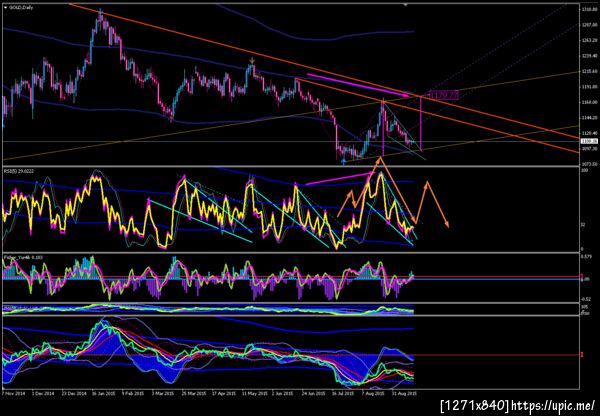Click the 1144.20 price scale label
Image resolution: width=600 pixels, height=416 pixels.
(x=591, y=117)
